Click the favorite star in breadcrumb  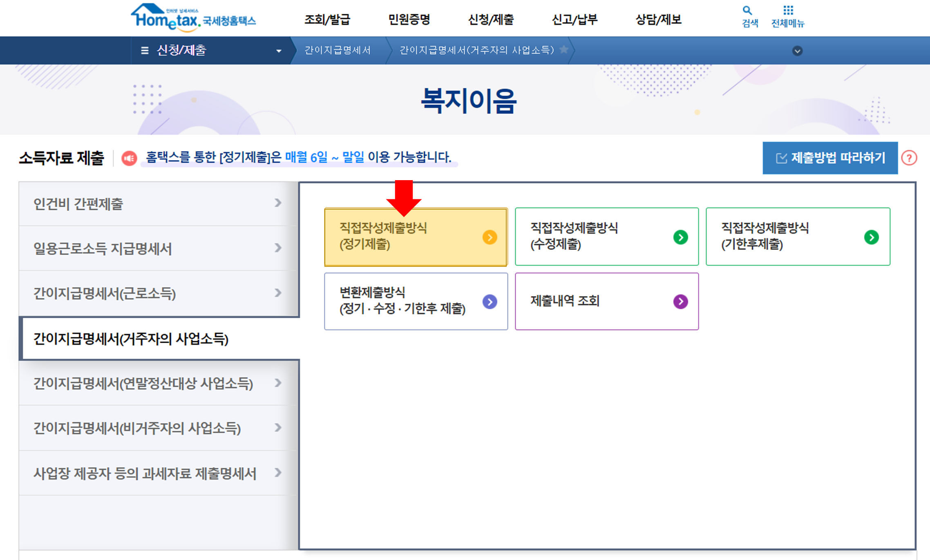pyautogui.click(x=564, y=49)
